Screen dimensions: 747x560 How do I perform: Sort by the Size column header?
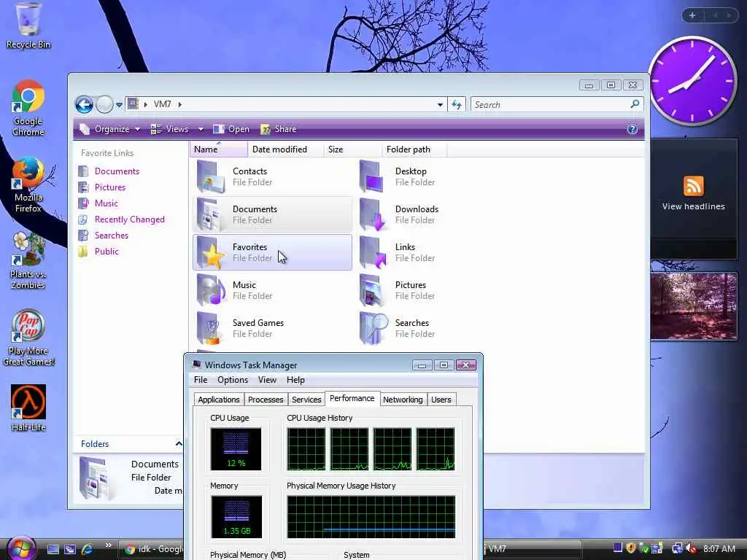pos(352,149)
